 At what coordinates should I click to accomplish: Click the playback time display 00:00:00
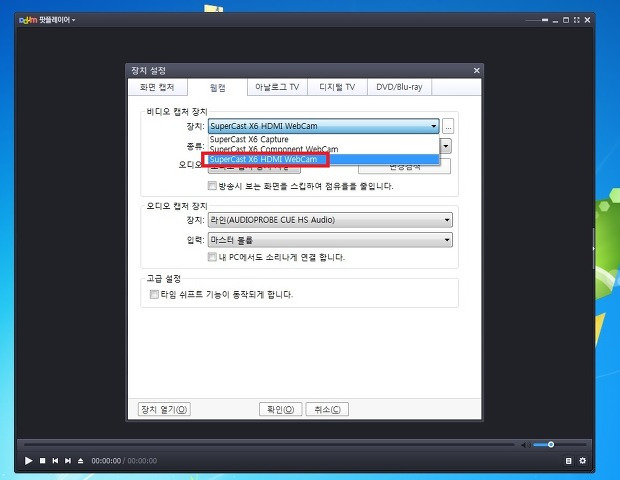tap(106, 461)
